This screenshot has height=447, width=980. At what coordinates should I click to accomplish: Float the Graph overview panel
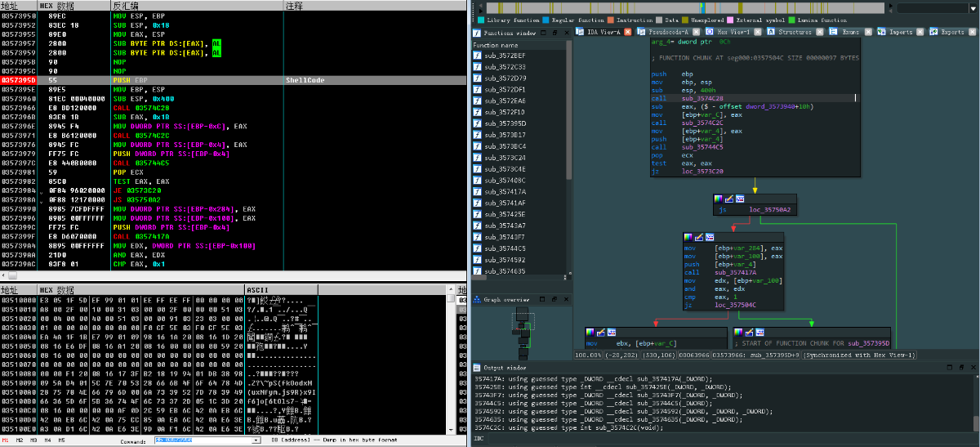click(555, 300)
